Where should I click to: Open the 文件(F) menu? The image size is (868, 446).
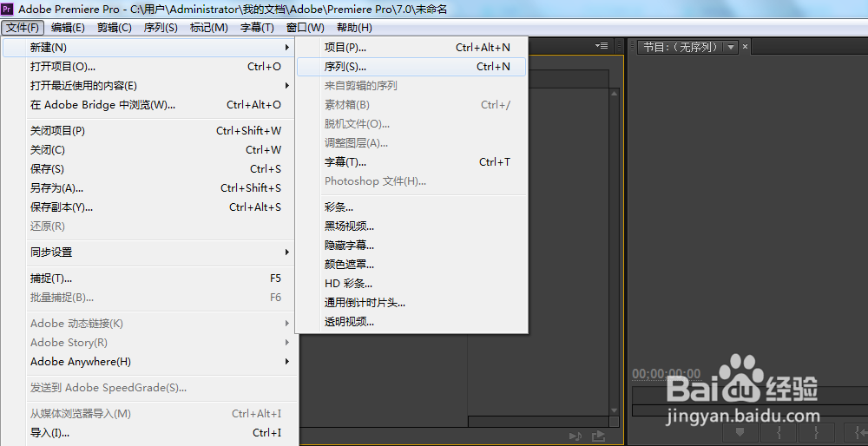tap(23, 27)
